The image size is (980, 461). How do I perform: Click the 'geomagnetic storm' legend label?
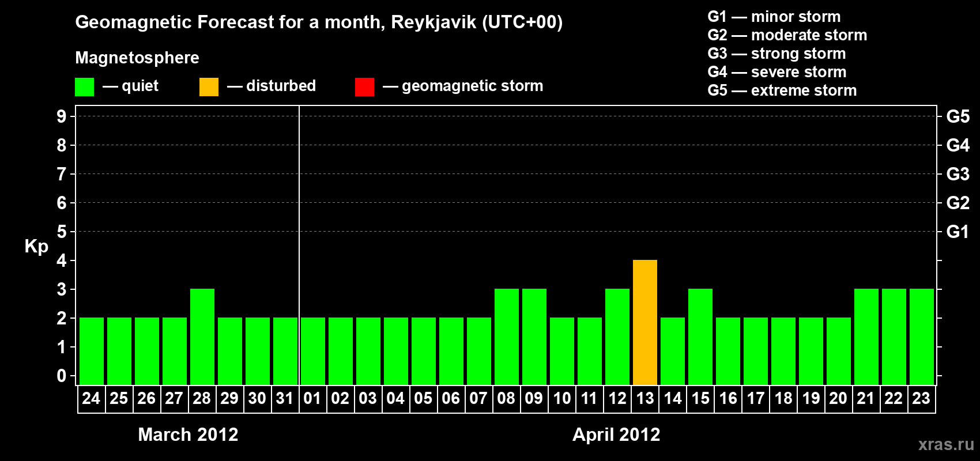click(472, 86)
